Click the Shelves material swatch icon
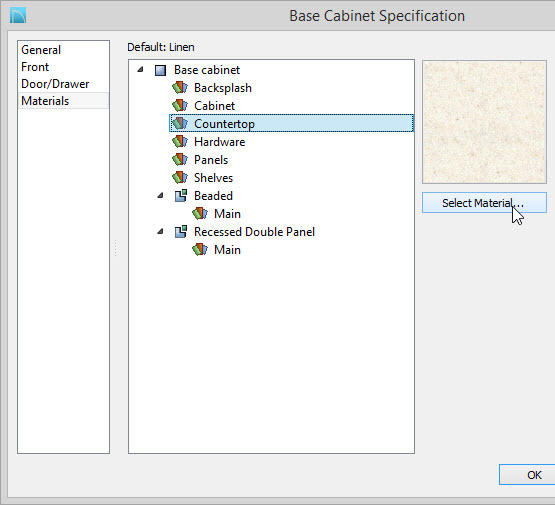Screen dimensions: 555x505 pos(180,177)
